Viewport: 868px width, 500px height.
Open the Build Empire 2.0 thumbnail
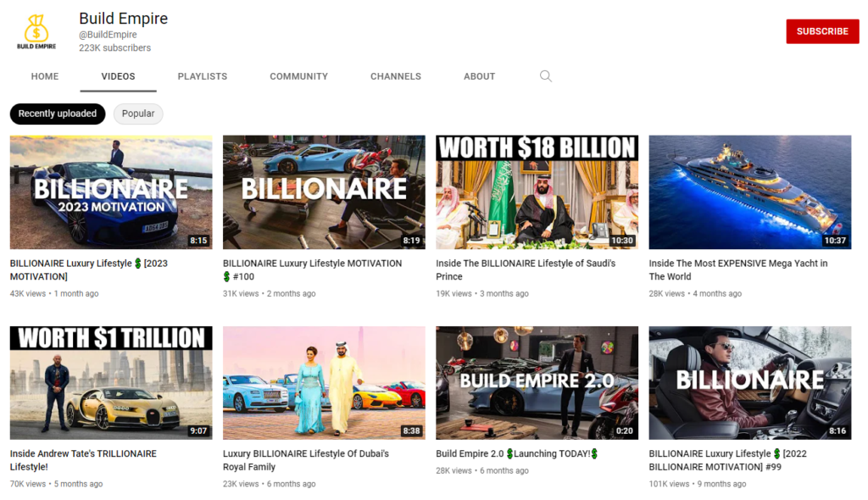[537, 382]
